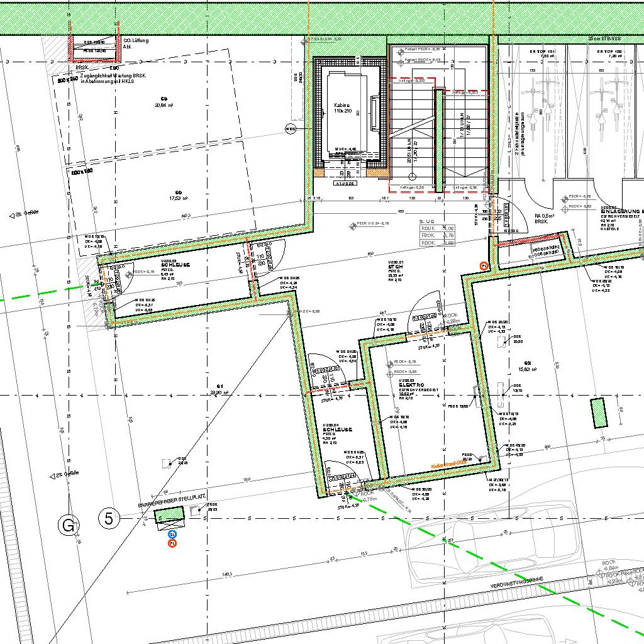Select the CO-Lüftung Abl. annotation

pyautogui.click(x=136, y=43)
